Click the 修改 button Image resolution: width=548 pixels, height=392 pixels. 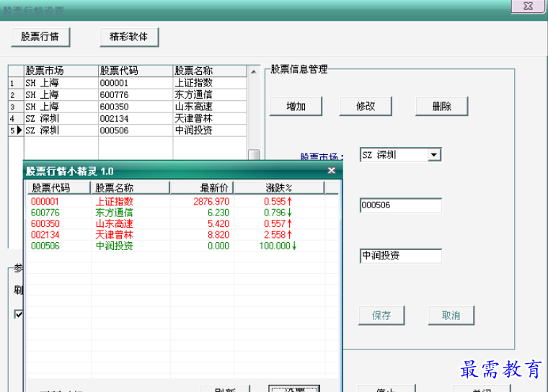(366, 106)
